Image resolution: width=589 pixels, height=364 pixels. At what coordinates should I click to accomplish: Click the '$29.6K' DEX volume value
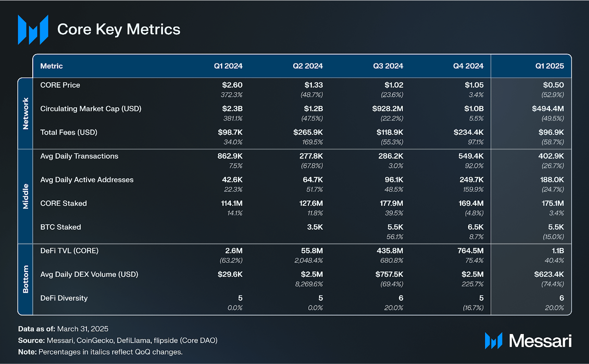click(x=230, y=274)
